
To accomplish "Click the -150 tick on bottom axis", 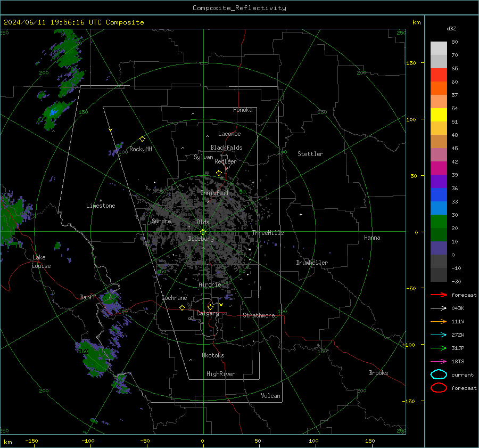I will pos(31,441).
